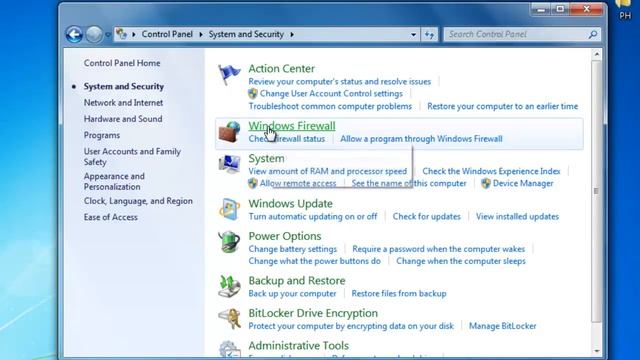
Task: Click the Power Options battery icon
Action: (229, 242)
